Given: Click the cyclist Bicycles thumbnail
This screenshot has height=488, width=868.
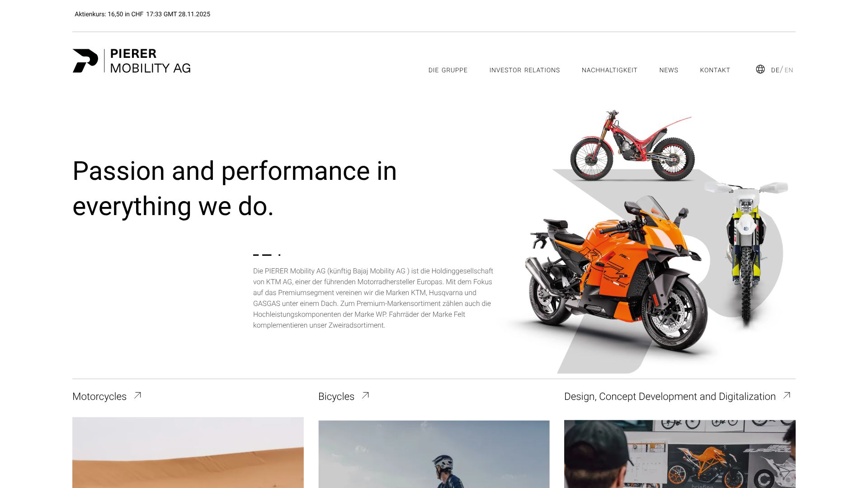Looking at the screenshot, I should pos(434,454).
